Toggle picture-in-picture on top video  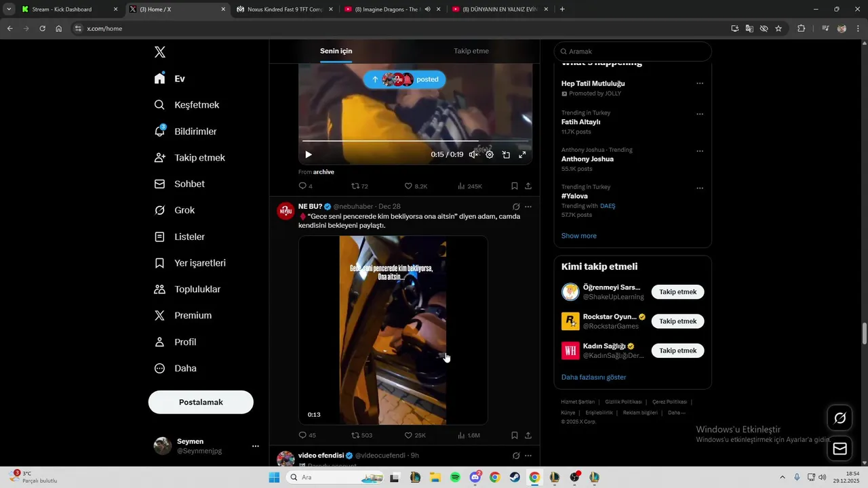pos(506,155)
